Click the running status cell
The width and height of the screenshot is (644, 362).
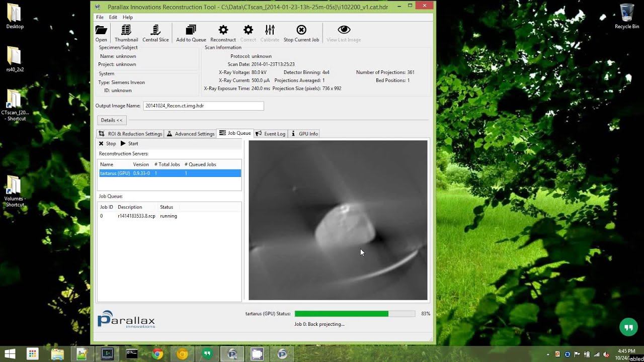coord(169,216)
